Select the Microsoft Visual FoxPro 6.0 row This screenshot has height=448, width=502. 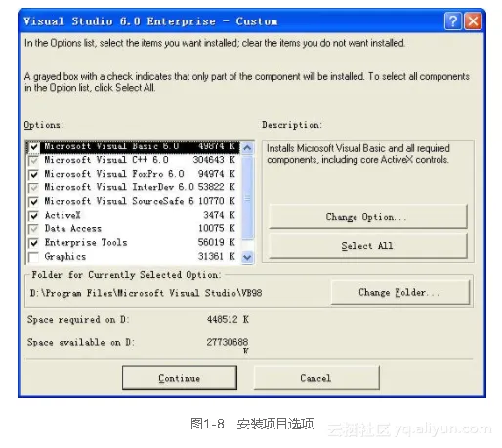coord(134,174)
